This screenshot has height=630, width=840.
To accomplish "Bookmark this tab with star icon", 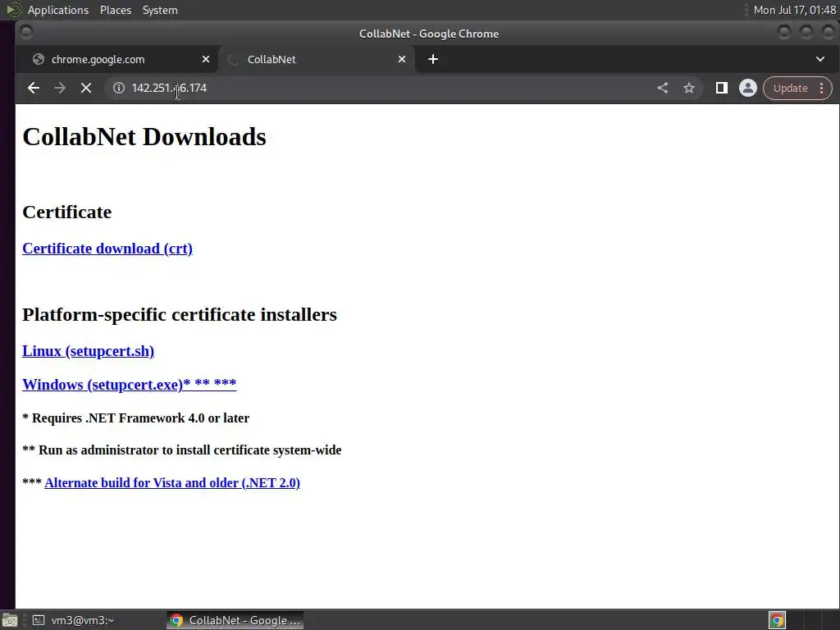I will pyautogui.click(x=689, y=88).
